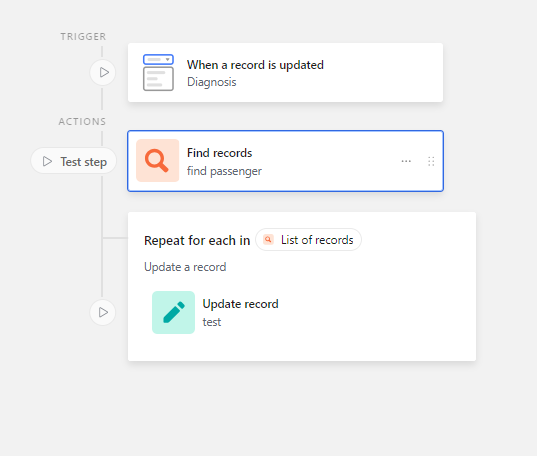Select the List of records token
This screenshot has width=537, height=456.
[309, 240]
